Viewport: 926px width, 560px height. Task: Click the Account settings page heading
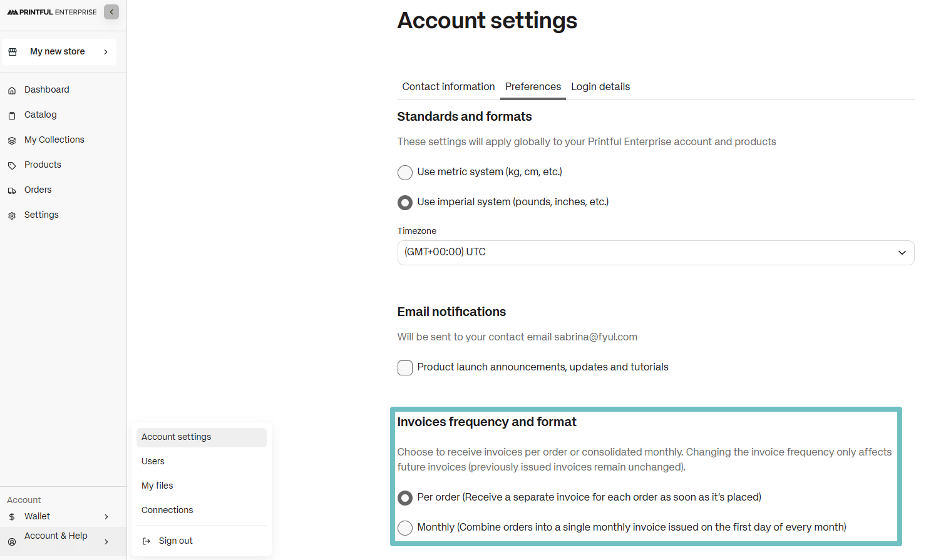[x=487, y=21]
